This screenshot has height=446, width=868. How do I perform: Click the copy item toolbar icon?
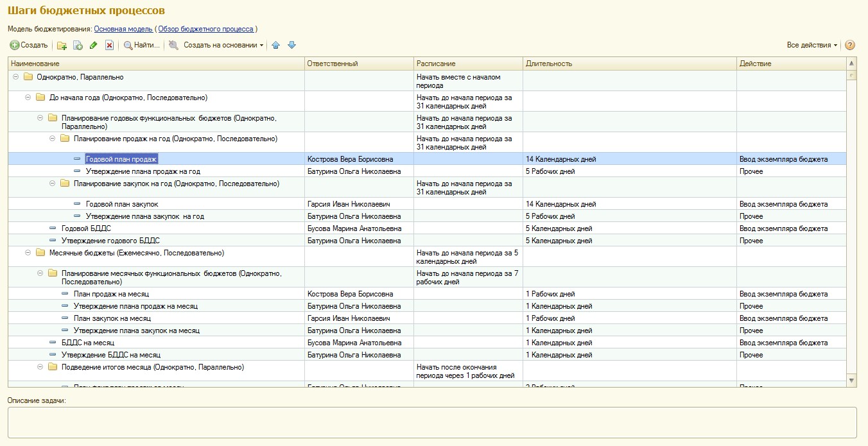[78, 46]
